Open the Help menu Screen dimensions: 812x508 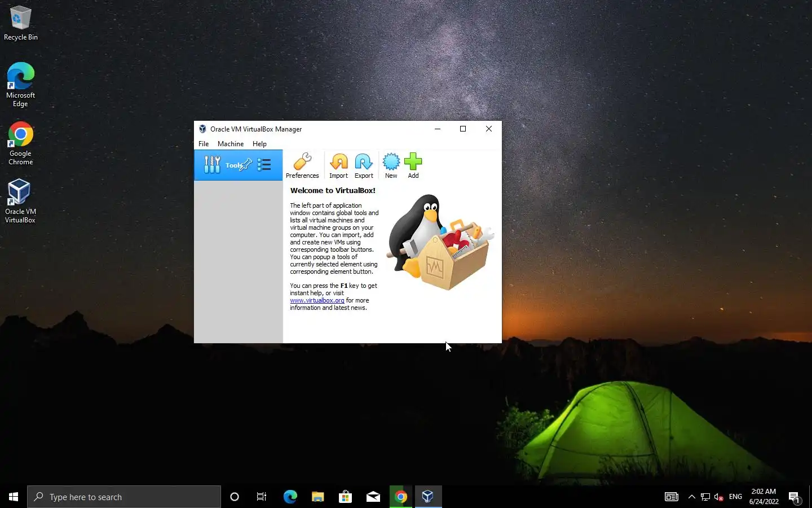(x=259, y=144)
